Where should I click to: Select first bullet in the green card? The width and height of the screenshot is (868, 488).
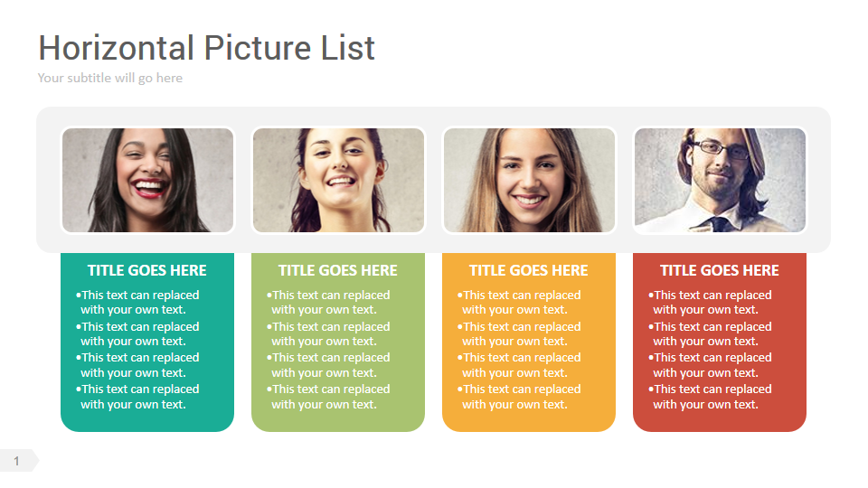pyautogui.click(x=330, y=303)
